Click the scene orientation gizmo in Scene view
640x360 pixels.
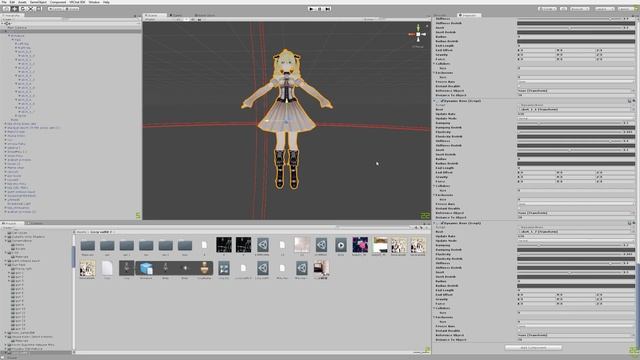418,34
